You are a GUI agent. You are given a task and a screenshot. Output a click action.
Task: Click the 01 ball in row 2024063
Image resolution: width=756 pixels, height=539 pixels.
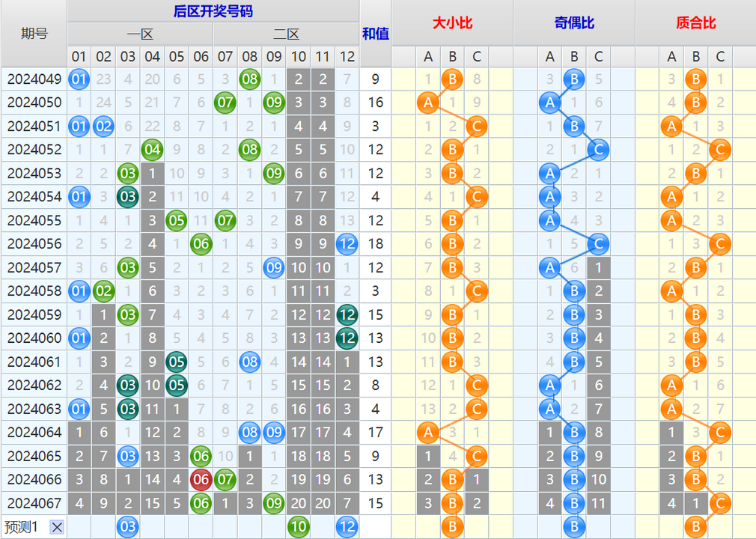(79, 409)
